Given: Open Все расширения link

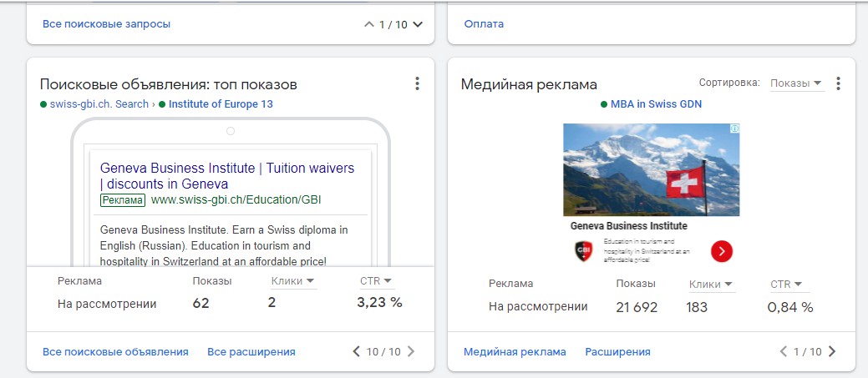Looking at the screenshot, I should (251, 352).
